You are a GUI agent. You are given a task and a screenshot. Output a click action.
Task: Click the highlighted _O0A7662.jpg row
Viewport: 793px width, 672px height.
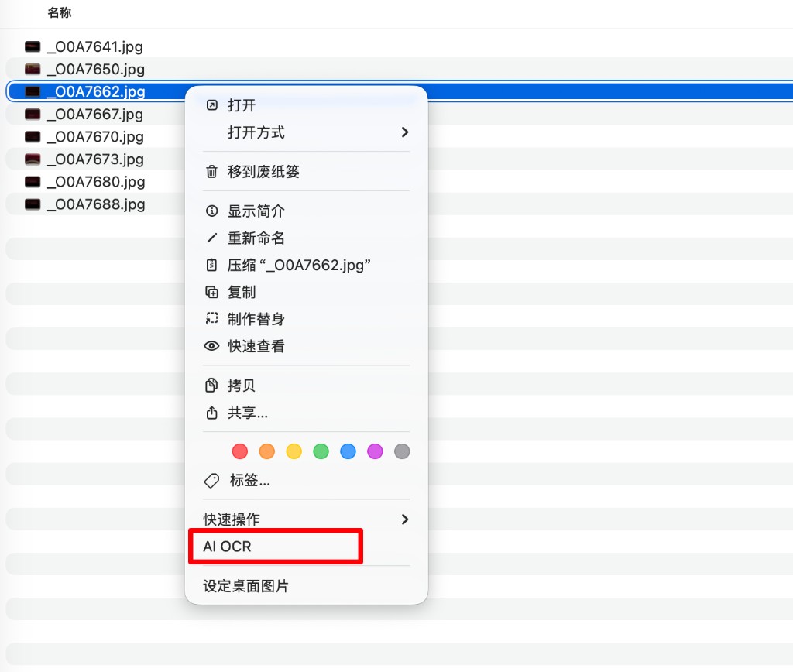pos(400,91)
